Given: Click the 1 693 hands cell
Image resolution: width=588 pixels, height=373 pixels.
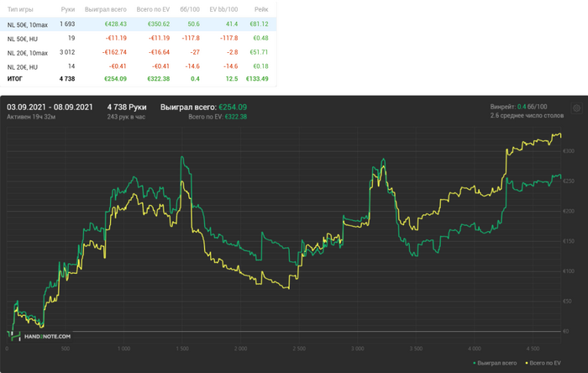Looking at the screenshot, I should 67,24.
